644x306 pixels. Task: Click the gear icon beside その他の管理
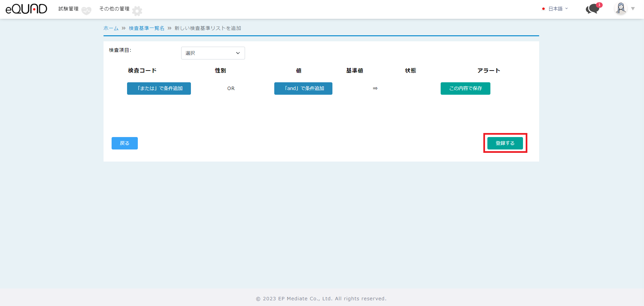[137, 11]
